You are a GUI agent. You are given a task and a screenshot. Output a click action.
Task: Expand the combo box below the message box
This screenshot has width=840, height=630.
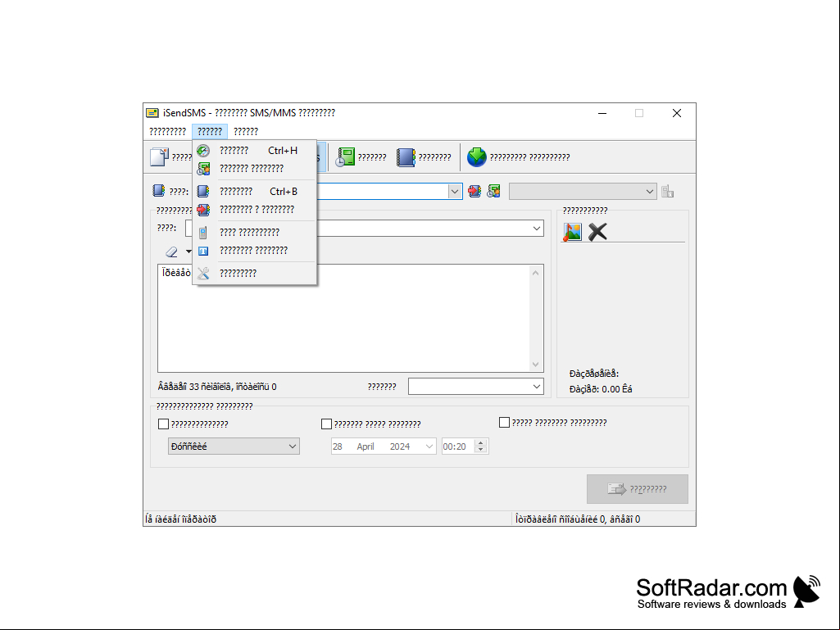(536, 386)
